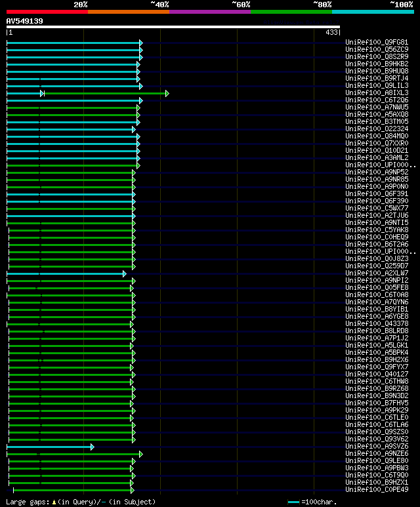Screen dimensions: 420x507
Task: Click the end arrowhead of the Q05FE8 alignment
Action: (x=132, y=288)
